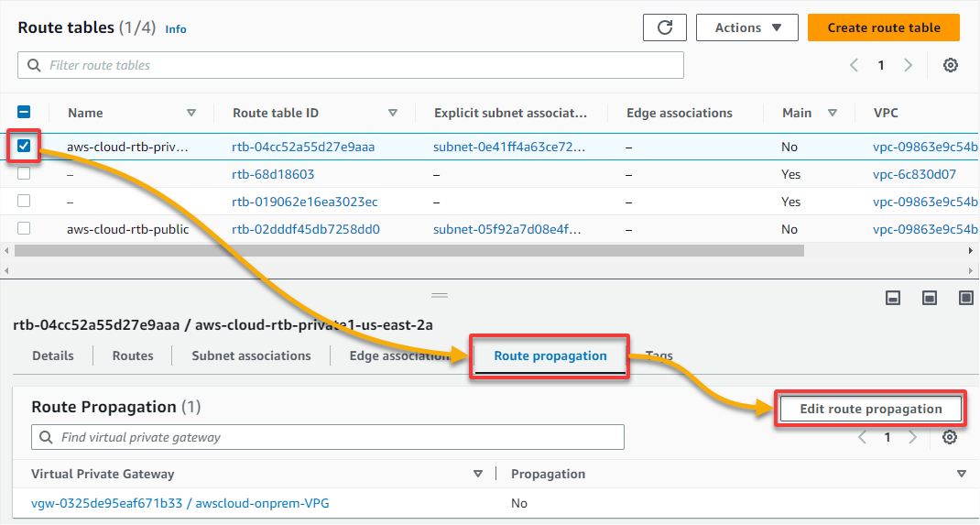Click the Edge associations column header
Viewport: 980px width, 525px height.
pyautogui.click(x=680, y=113)
